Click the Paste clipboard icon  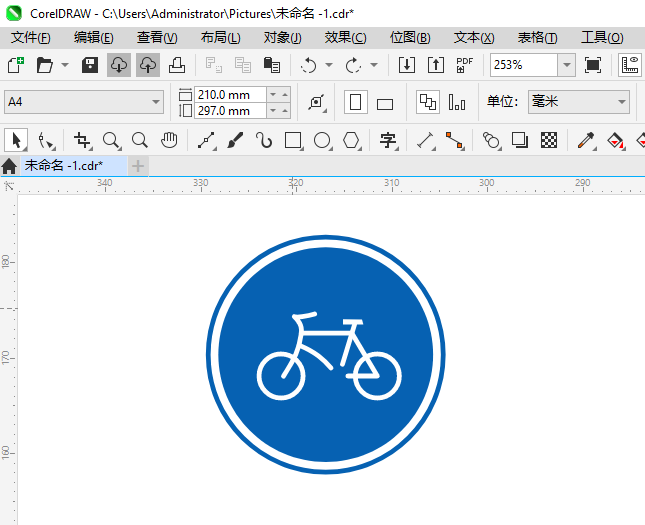(x=272, y=65)
